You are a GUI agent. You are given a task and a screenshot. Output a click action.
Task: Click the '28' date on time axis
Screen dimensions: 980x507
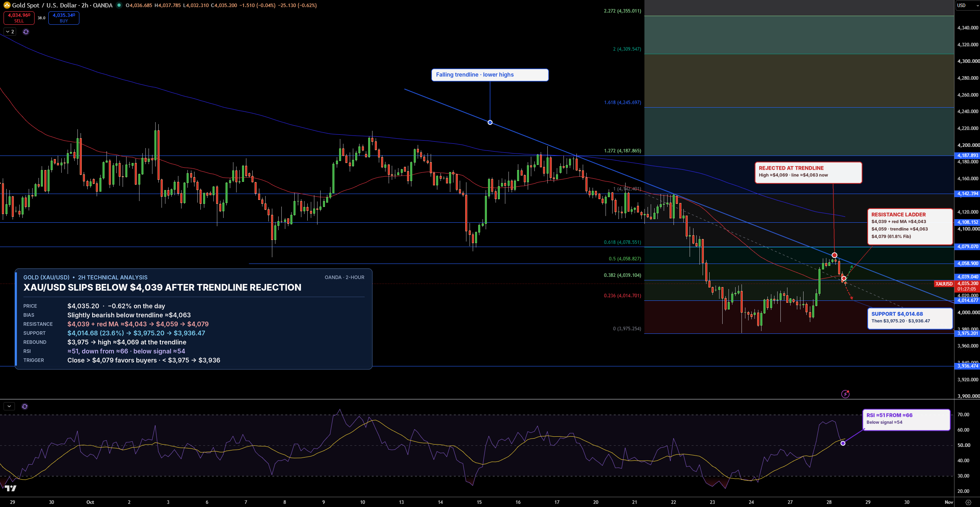pos(829,502)
